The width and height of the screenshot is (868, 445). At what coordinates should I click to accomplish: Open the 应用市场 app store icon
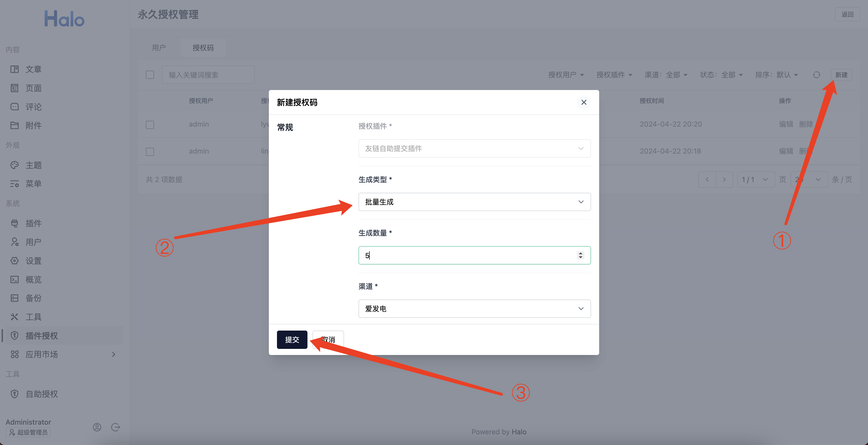click(x=14, y=354)
